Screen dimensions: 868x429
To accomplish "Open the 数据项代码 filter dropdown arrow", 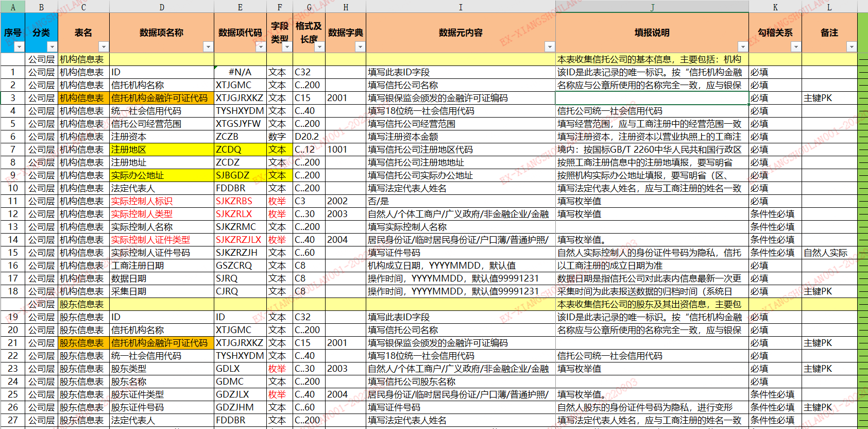I will click(261, 47).
